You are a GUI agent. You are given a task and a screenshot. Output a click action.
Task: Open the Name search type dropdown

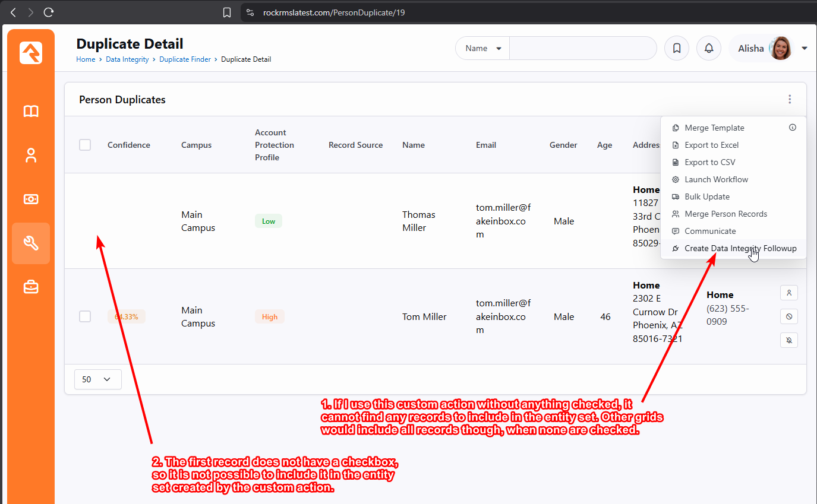[483, 49]
